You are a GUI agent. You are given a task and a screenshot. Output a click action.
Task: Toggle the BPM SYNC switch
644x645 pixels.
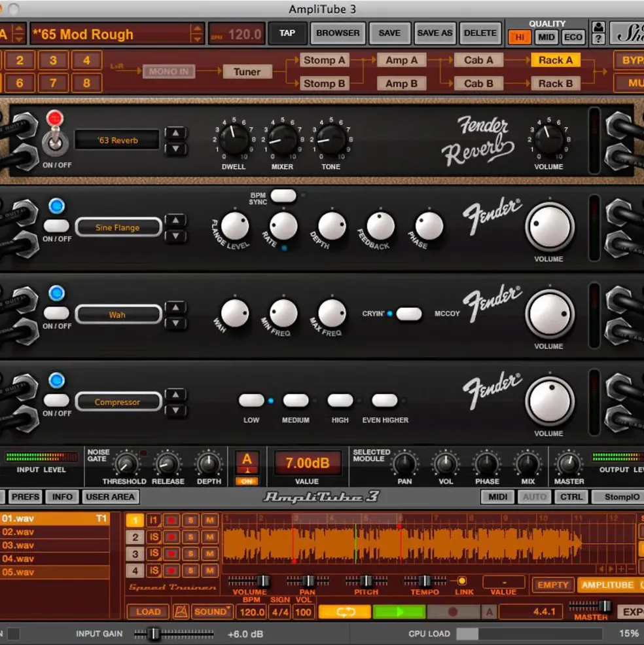point(283,195)
